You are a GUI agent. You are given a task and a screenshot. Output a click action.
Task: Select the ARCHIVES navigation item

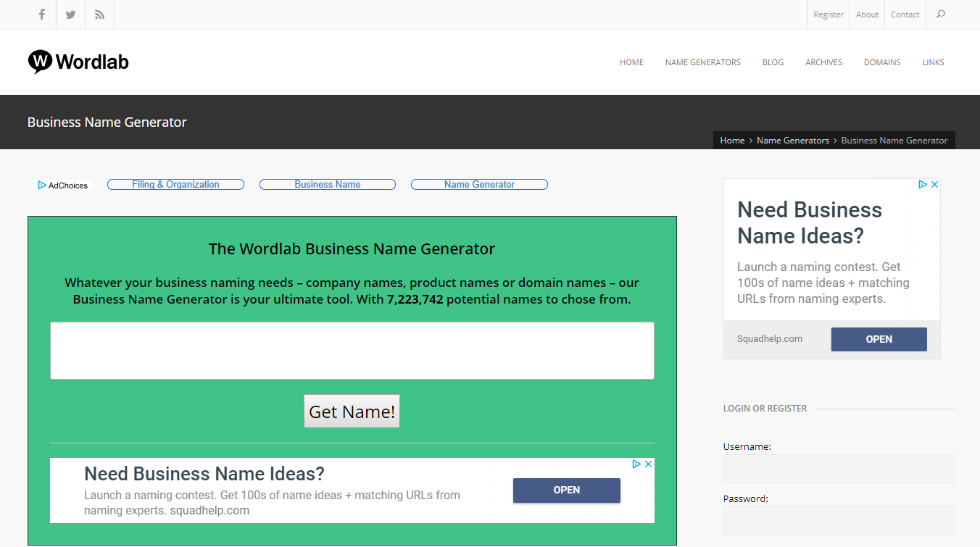coord(823,62)
